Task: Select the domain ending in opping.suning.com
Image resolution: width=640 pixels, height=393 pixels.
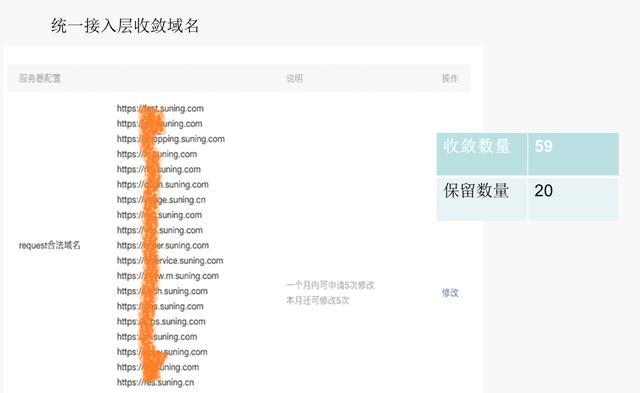Action: click(171, 139)
